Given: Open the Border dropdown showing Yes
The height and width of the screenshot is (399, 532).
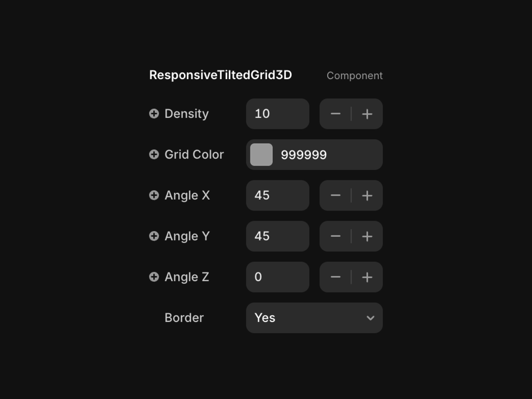Looking at the screenshot, I should point(314,318).
